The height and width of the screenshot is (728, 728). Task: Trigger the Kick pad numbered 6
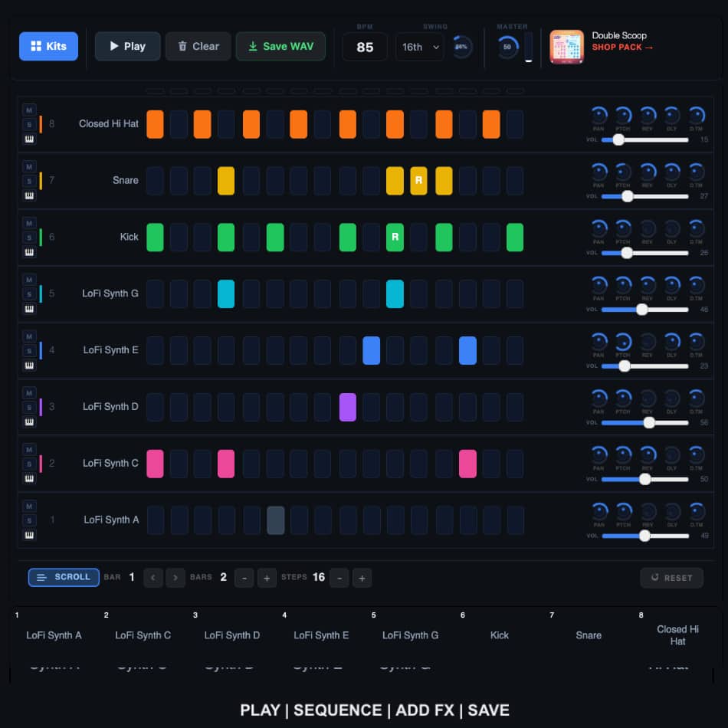coord(500,635)
